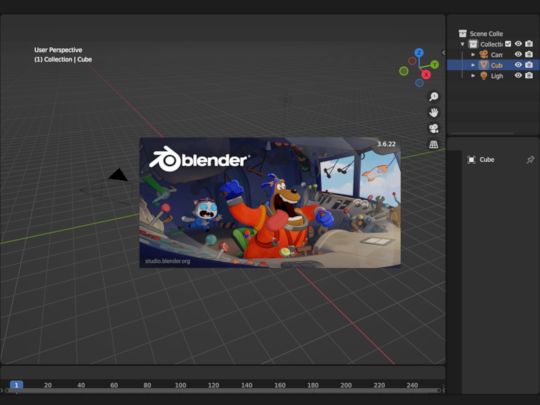Jump to frame 20 on timeline

click(x=48, y=385)
